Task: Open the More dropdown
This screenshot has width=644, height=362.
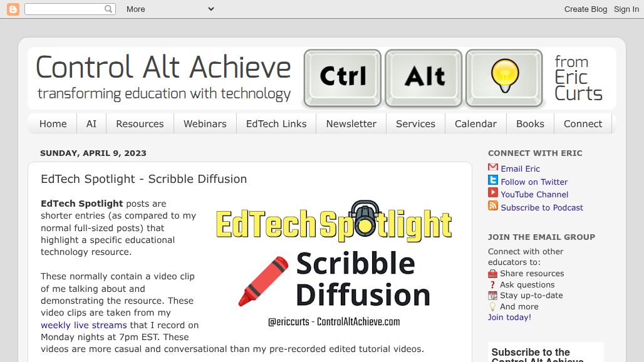Action: [x=134, y=9]
